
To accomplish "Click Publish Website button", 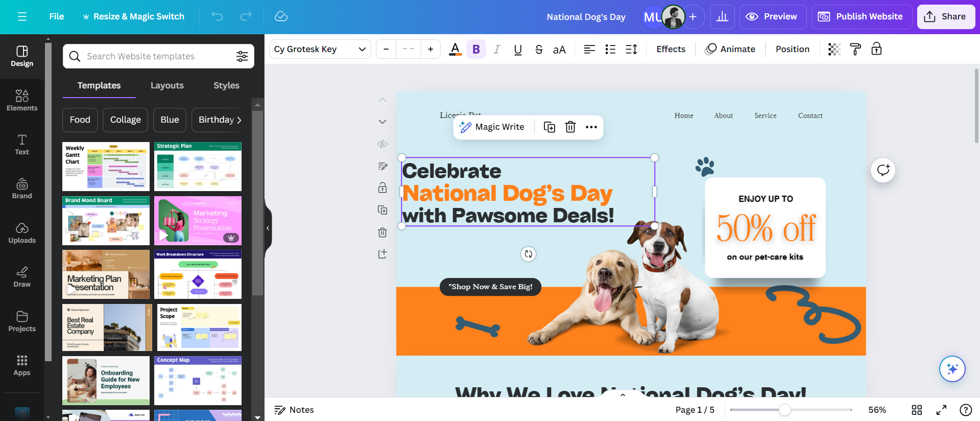I will 862,17.
